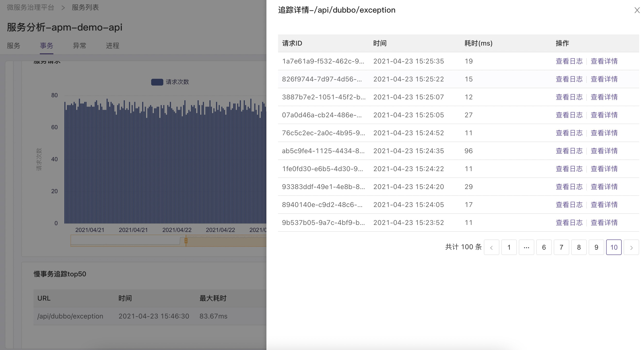
Task: Click 微服务治理平台 breadcrumb link
Action: click(31, 8)
